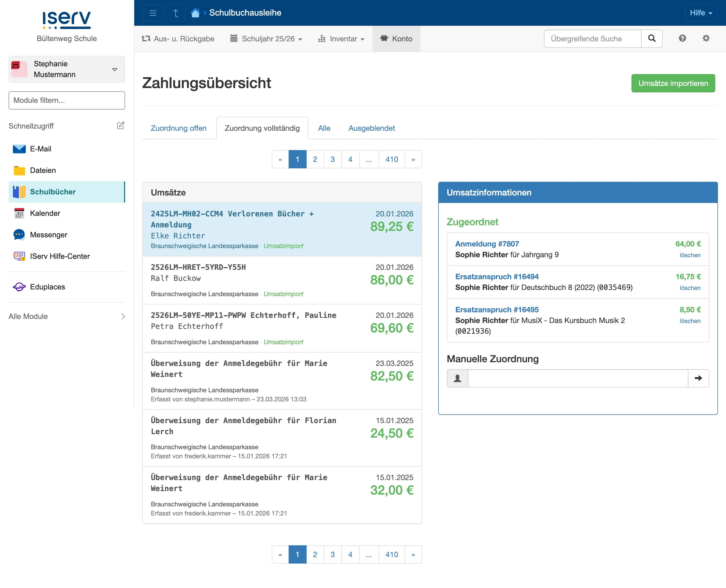Expand the Hilfe dropdown
The height and width of the screenshot is (588, 726).
point(700,13)
